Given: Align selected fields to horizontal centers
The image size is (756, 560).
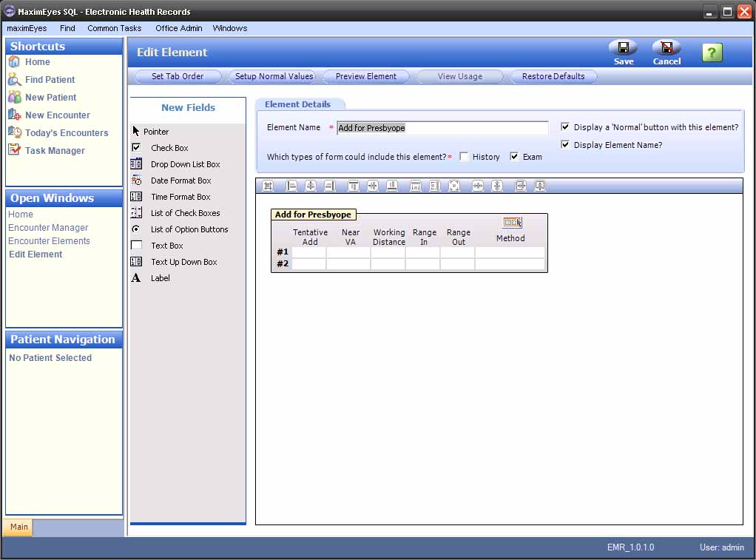Looking at the screenshot, I should tap(311, 186).
